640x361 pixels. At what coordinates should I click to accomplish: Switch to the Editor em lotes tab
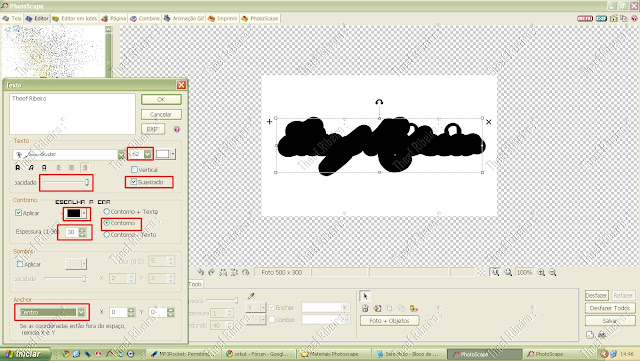(x=75, y=18)
